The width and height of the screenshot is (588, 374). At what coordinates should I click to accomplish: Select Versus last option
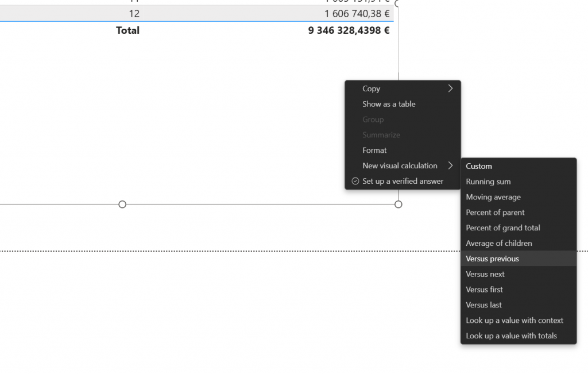tap(483, 305)
